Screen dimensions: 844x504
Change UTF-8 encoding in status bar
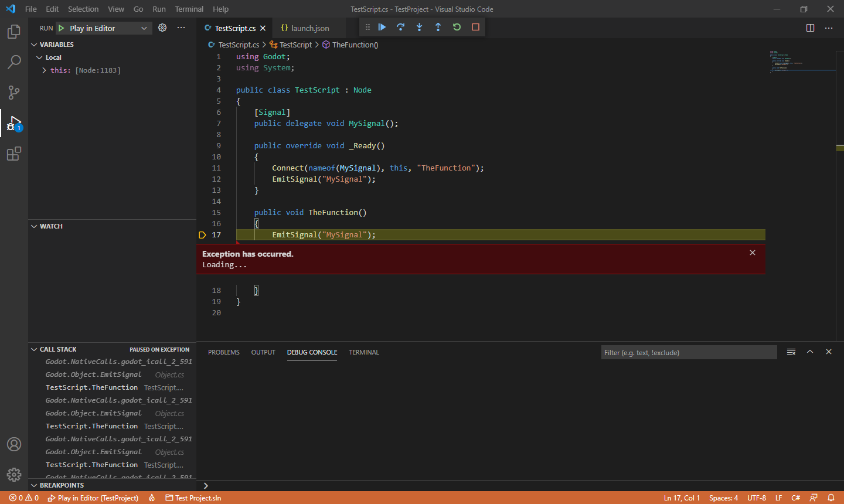pos(757,498)
